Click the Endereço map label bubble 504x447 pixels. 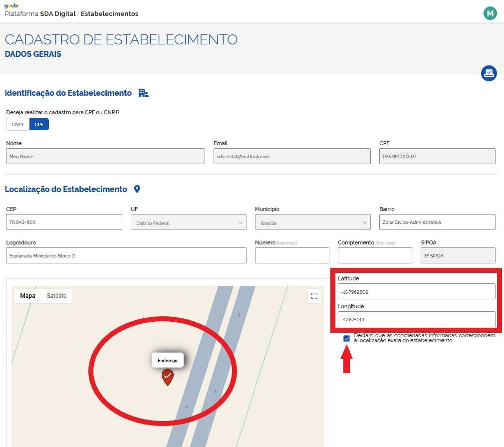point(168,360)
